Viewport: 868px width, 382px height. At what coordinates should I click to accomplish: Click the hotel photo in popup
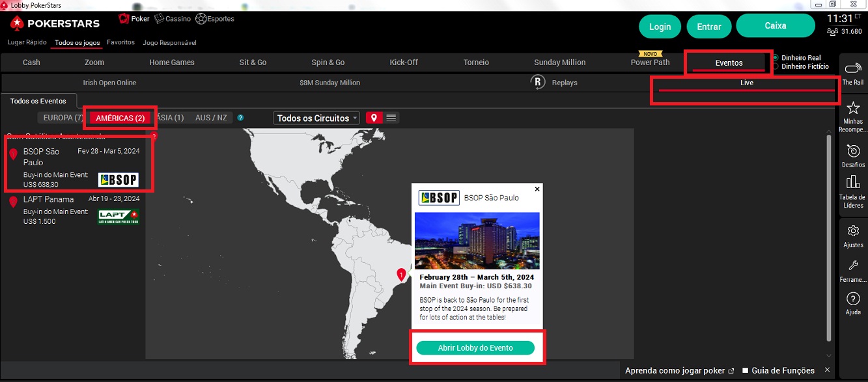click(477, 241)
